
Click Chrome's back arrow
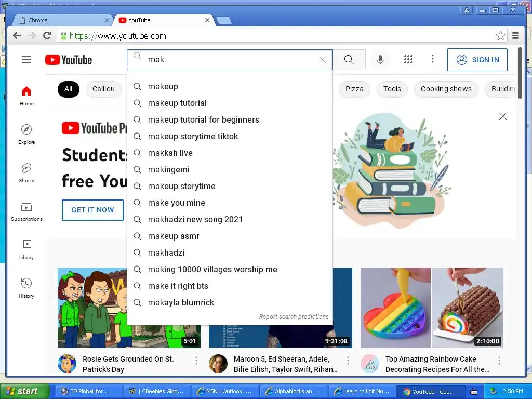(17, 36)
